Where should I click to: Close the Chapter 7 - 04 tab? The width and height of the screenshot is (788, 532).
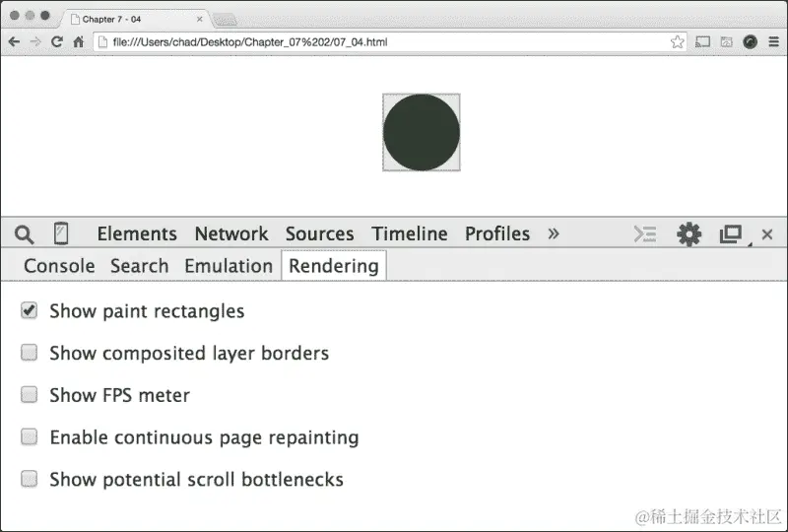(x=200, y=19)
